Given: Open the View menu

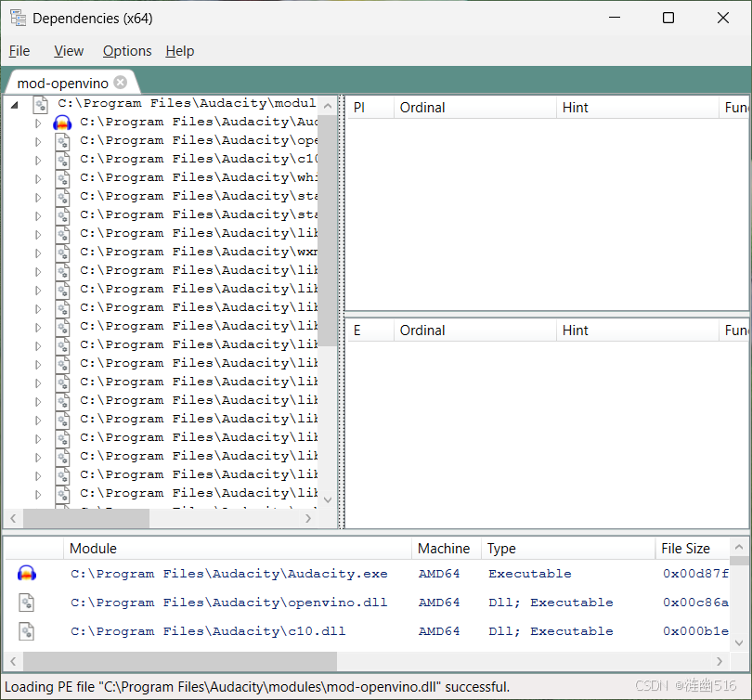Looking at the screenshot, I should (x=69, y=51).
